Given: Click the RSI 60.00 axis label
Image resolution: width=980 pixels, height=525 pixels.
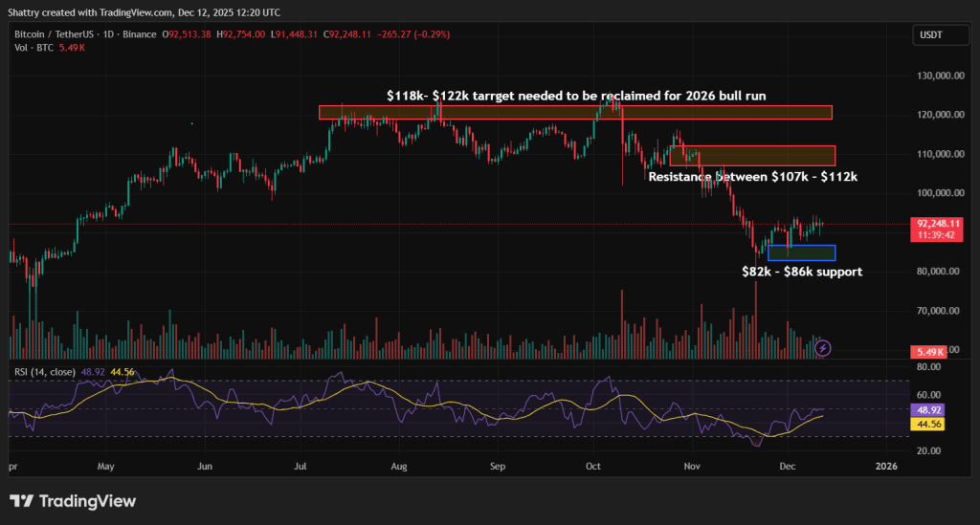Looking at the screenshot, I should [x=928, y=395].
